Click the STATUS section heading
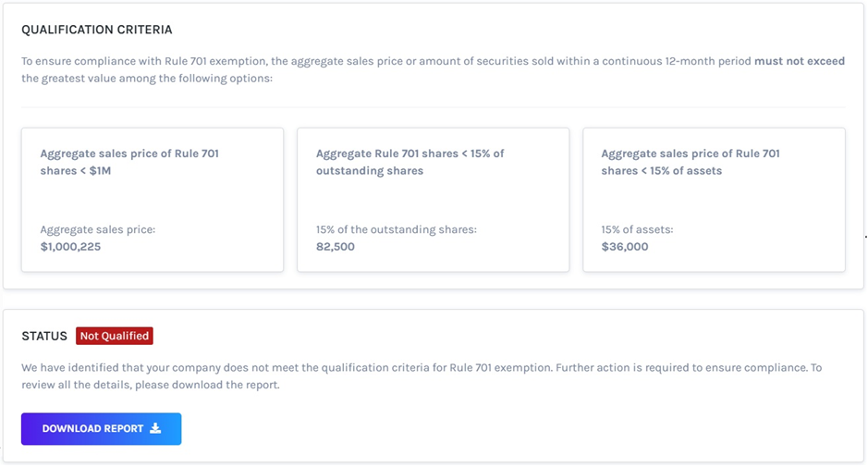This screenshot has height=467, width=868. [44, 336]
